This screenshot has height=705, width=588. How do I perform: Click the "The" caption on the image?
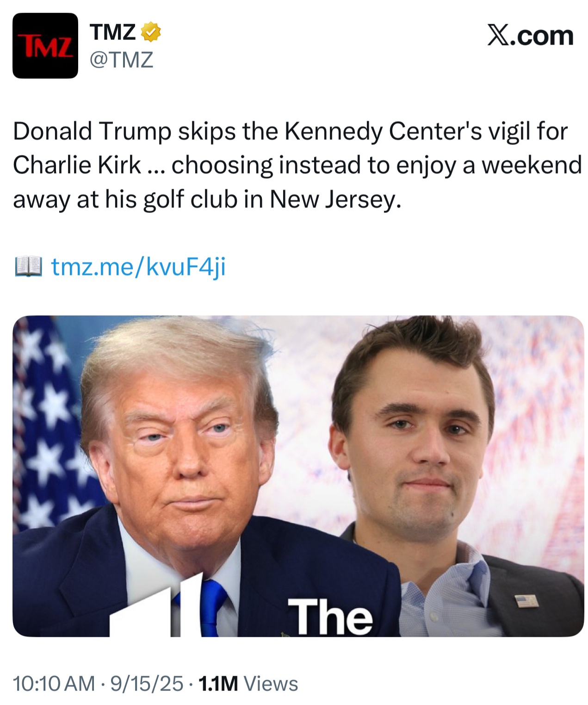click(x=329, y=617)
